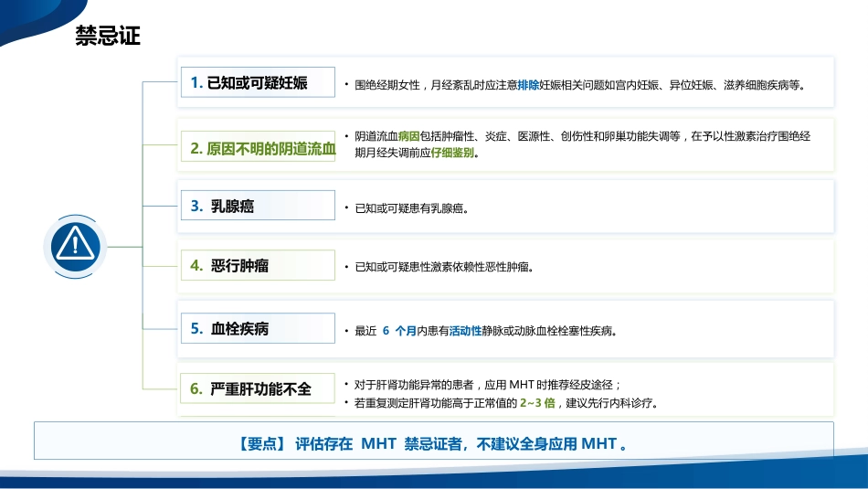Click the blue text 6 个月

click(x=399, y=331)
